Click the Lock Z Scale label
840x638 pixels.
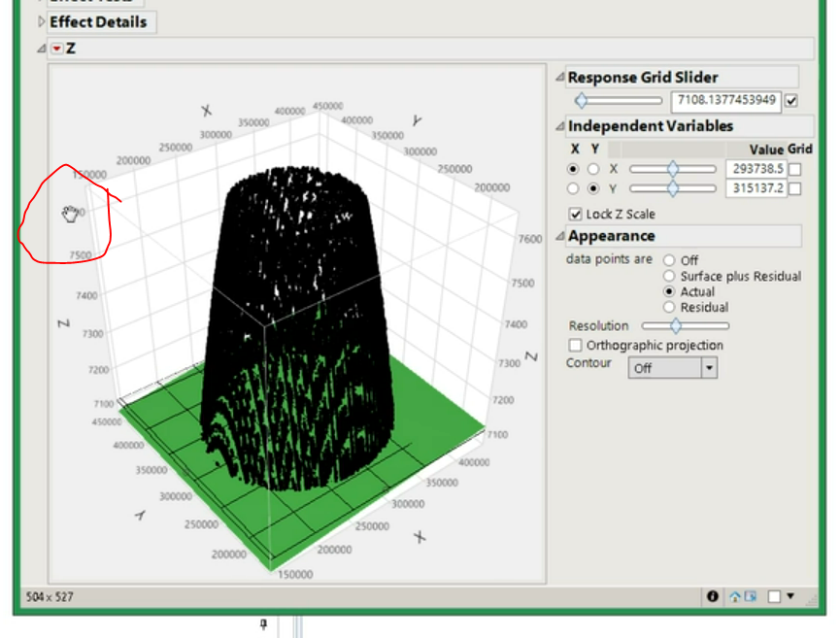(x=621, y=215)
